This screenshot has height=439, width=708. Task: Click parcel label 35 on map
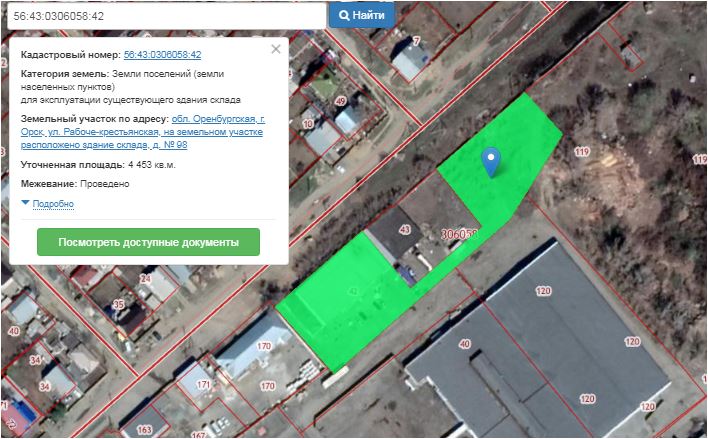118,303
